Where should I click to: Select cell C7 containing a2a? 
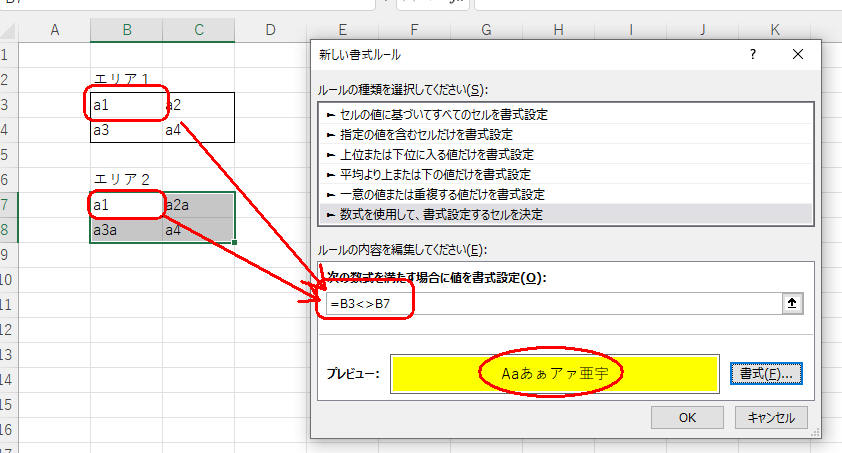point(198,205)
